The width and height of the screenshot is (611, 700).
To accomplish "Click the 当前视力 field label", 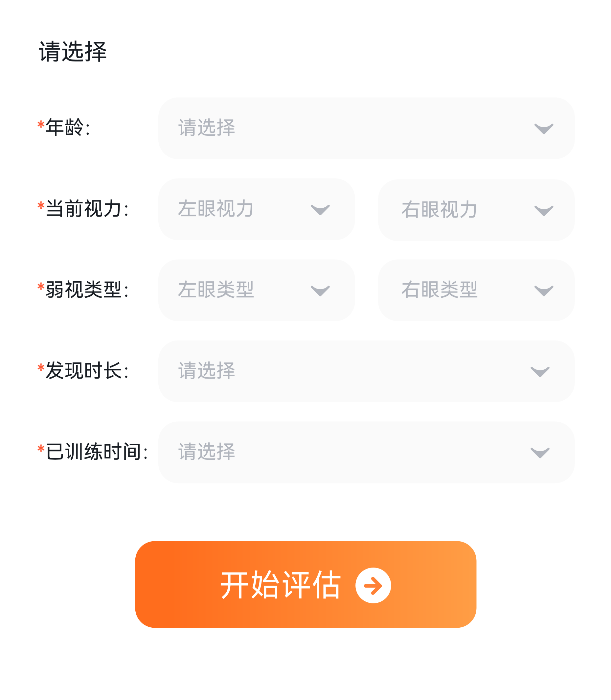I will click(x=83, y=209).
